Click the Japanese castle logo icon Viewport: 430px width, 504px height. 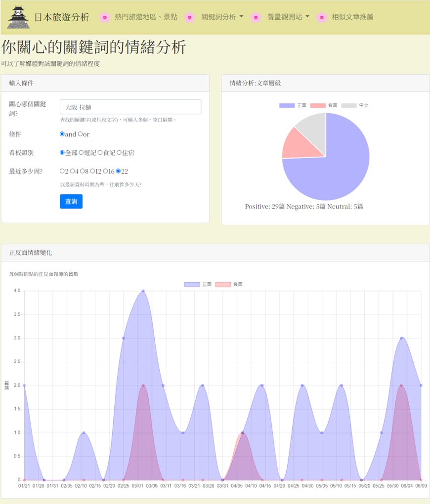[x=18, y=17]
